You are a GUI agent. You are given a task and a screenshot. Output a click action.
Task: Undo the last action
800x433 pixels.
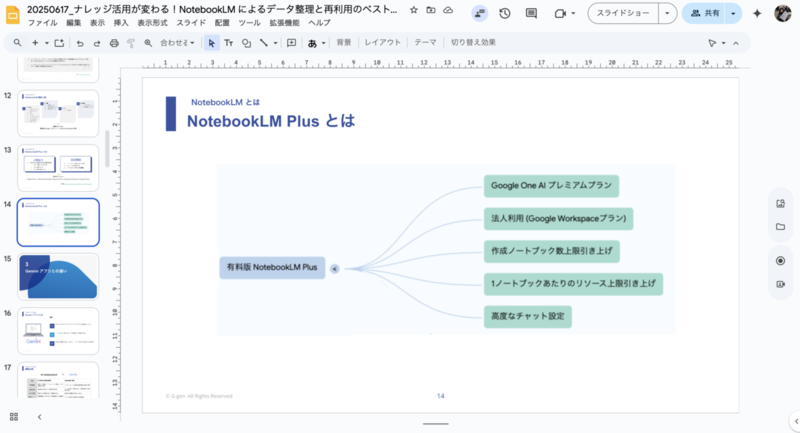(80, 43)
